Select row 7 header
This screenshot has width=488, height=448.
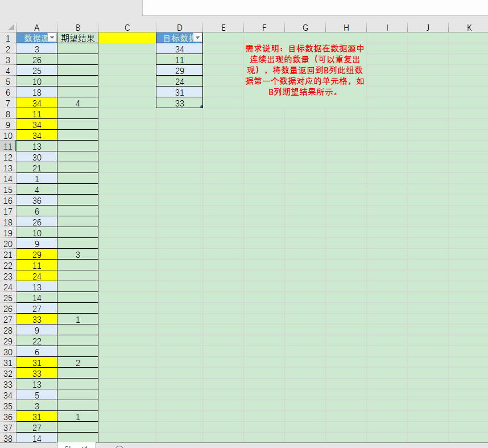point(8,103)
